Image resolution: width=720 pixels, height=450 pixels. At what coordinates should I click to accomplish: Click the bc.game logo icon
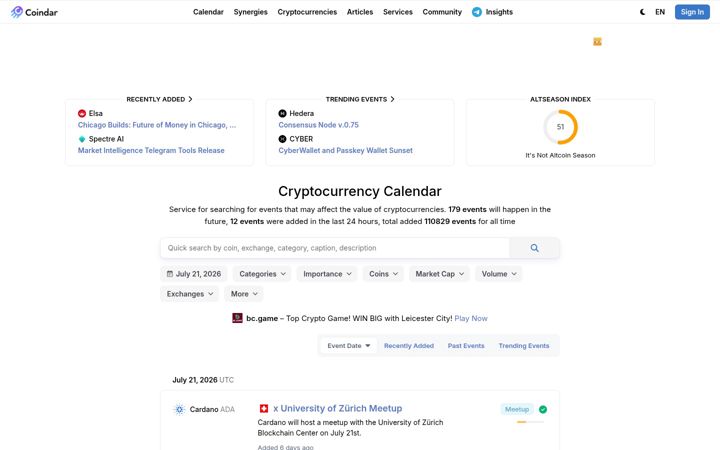(x=237, y=318)
